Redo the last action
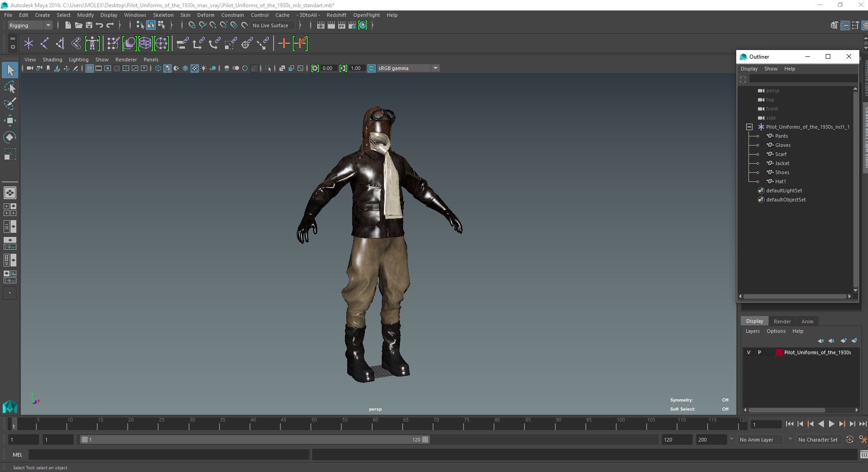868x472 pixels. (110, 25)
